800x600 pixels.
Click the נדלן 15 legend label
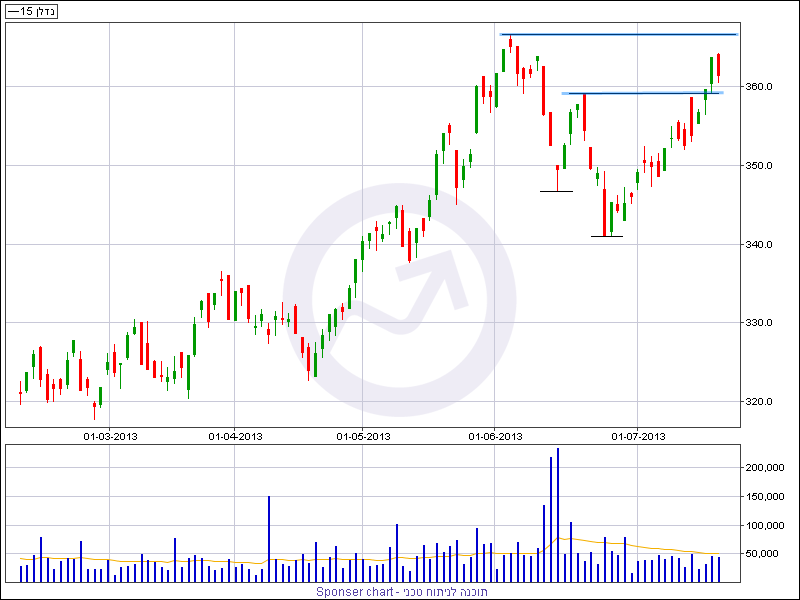[32, 11]
